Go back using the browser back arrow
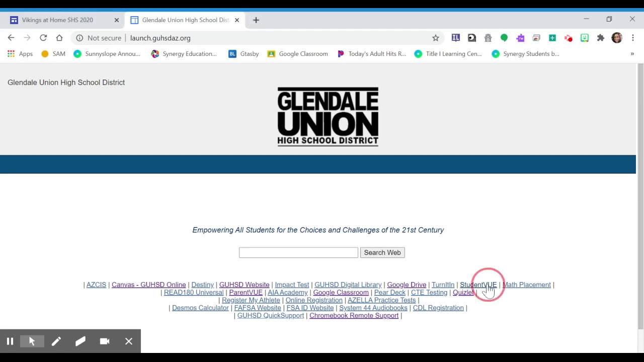Viewport: 644px width, 362px height. click(x=11, y=38)
